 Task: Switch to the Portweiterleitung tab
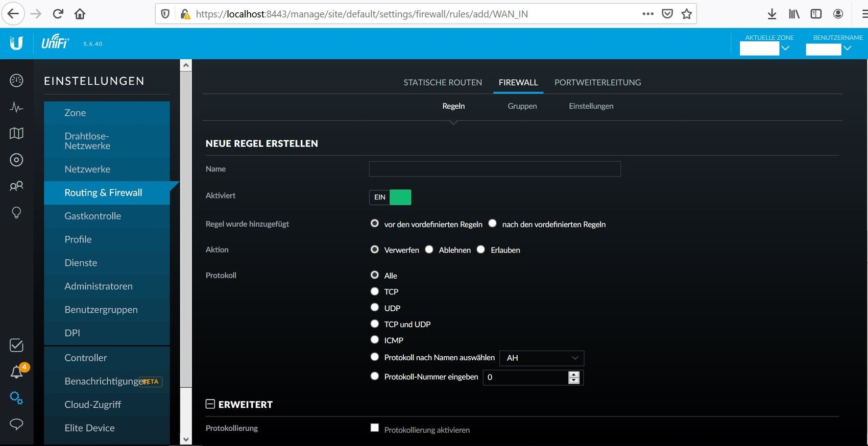[x=597, y=83]
